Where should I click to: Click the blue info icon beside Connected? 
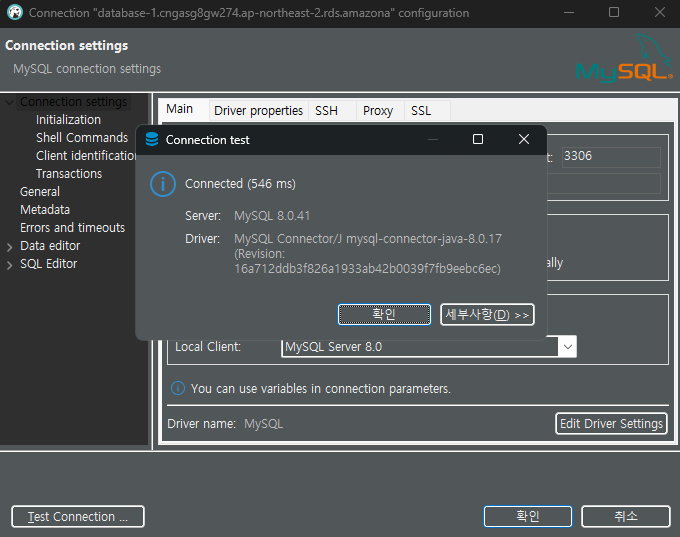coord(163,184)
